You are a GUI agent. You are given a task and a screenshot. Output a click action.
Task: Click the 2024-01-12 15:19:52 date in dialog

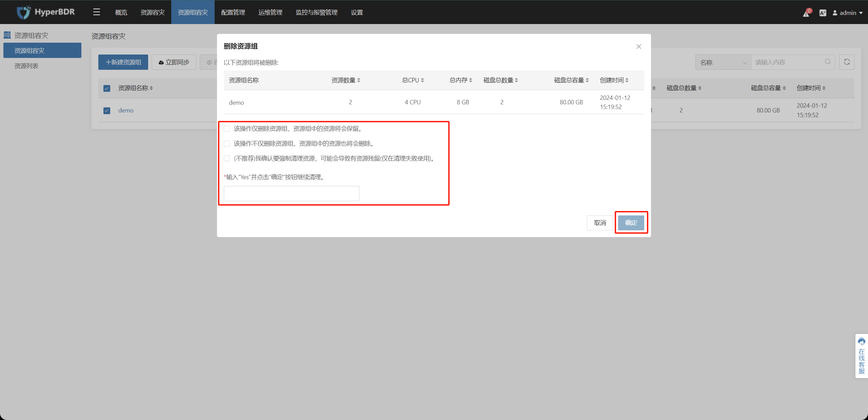615,102
